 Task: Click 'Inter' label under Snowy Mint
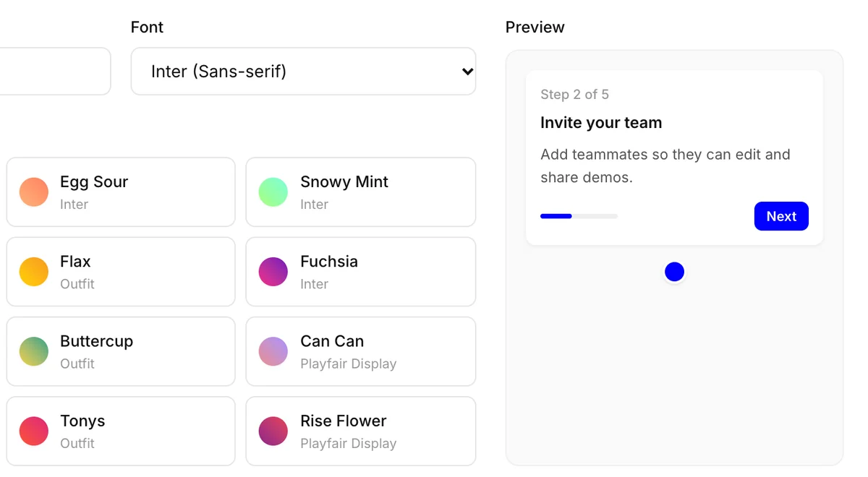coord(314,205)
